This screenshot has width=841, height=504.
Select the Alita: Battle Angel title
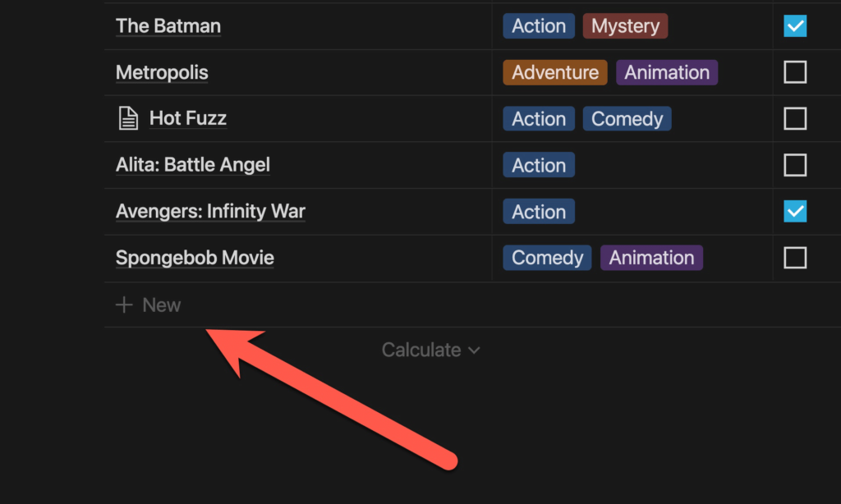193,165
